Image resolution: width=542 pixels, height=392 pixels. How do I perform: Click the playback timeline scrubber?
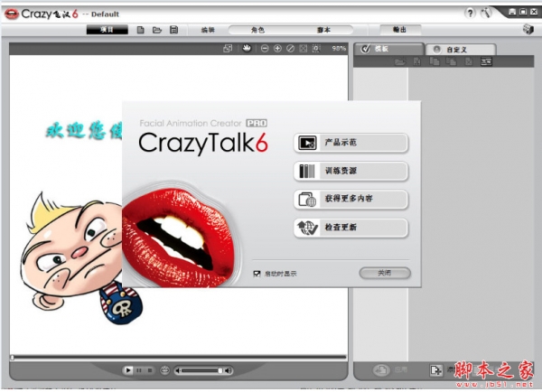click(12, 358)
